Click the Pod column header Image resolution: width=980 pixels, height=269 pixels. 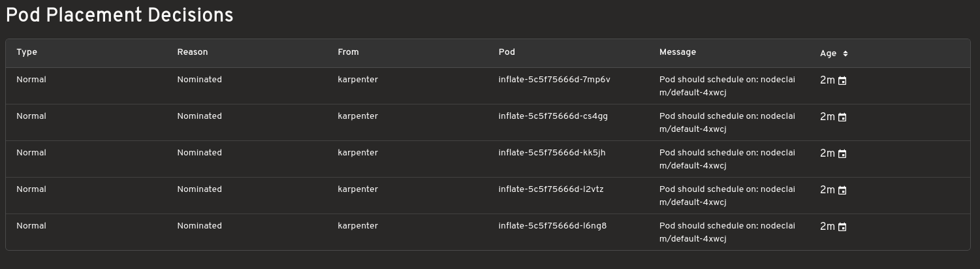pyautogui.click(x=507, y=52)
